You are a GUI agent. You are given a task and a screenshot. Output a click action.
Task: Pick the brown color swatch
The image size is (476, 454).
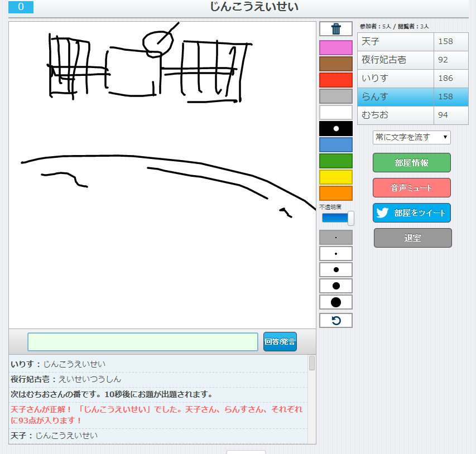click(336, 64)
